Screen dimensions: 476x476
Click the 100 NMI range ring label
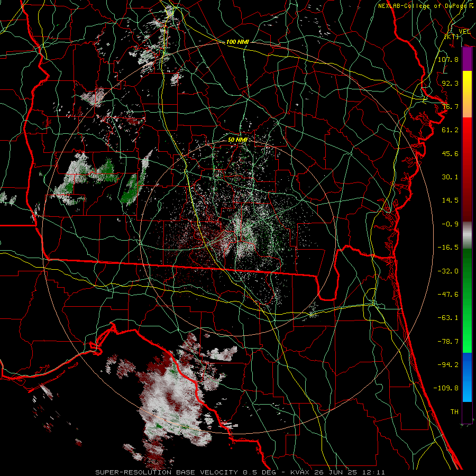[237, 42]
